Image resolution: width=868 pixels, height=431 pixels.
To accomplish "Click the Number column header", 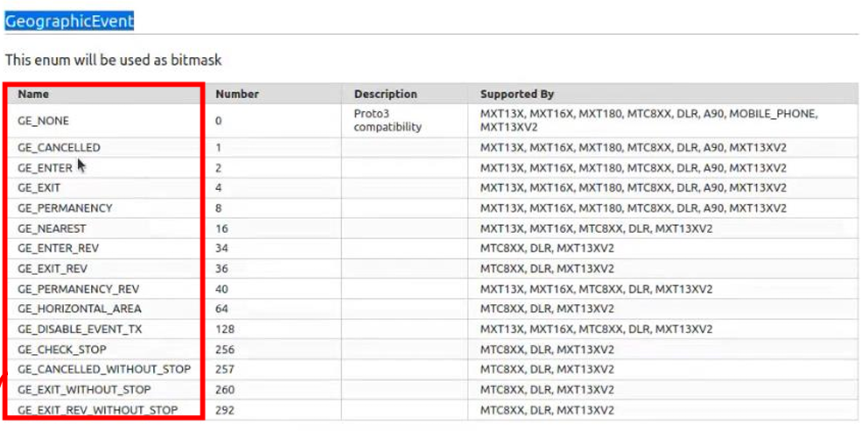I will tap(237, 94).
